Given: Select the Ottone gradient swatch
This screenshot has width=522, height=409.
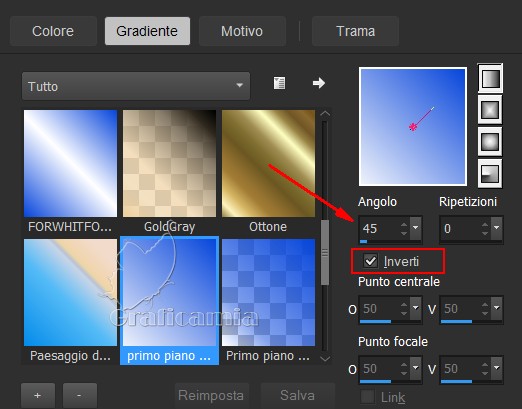Looking at the screenshot, I should (x=268, y=164).
